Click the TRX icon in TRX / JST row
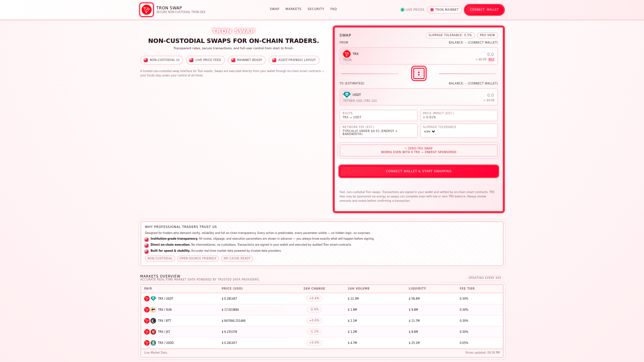Screen dimensions: 644x362 [147, 332]
